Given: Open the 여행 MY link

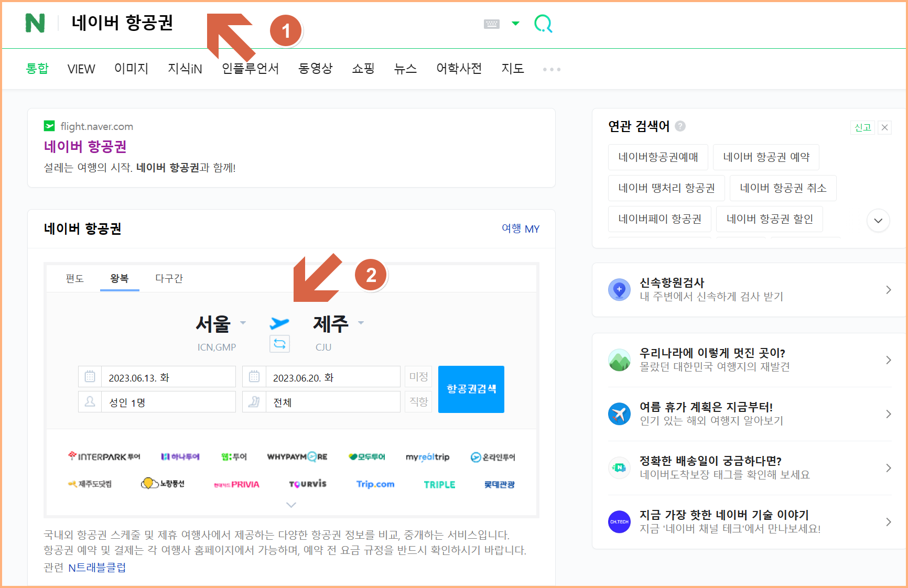Looking at the screenshot, I should (521, 228).
